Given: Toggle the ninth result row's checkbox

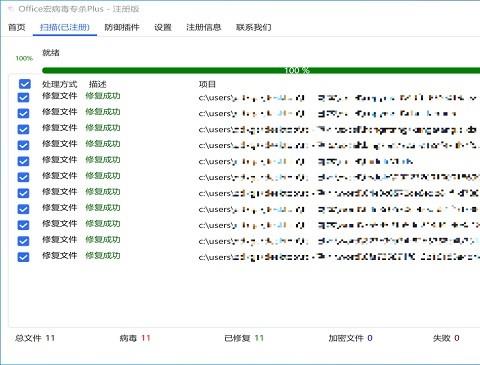Looking at the screenshot, I should tap(23, 225).
